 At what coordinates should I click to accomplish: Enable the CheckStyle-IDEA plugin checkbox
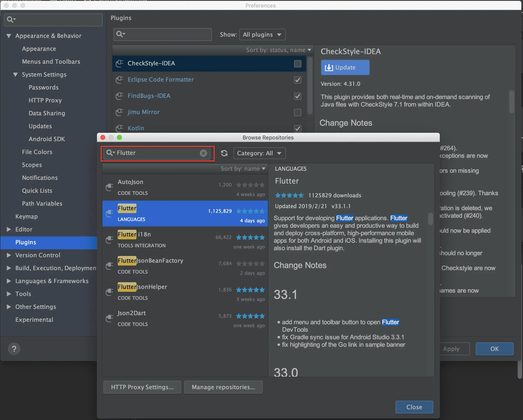[297, 63]
